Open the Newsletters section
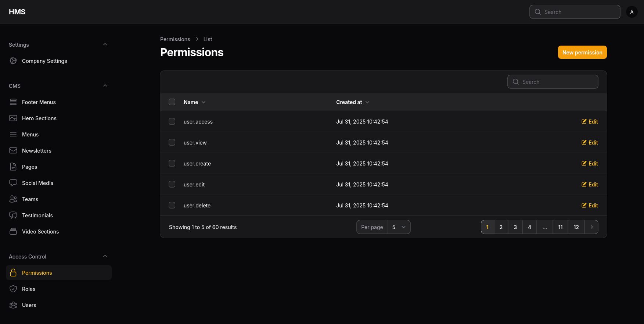Viewport: 644px width, 324px height. click(x=59, y=150)
